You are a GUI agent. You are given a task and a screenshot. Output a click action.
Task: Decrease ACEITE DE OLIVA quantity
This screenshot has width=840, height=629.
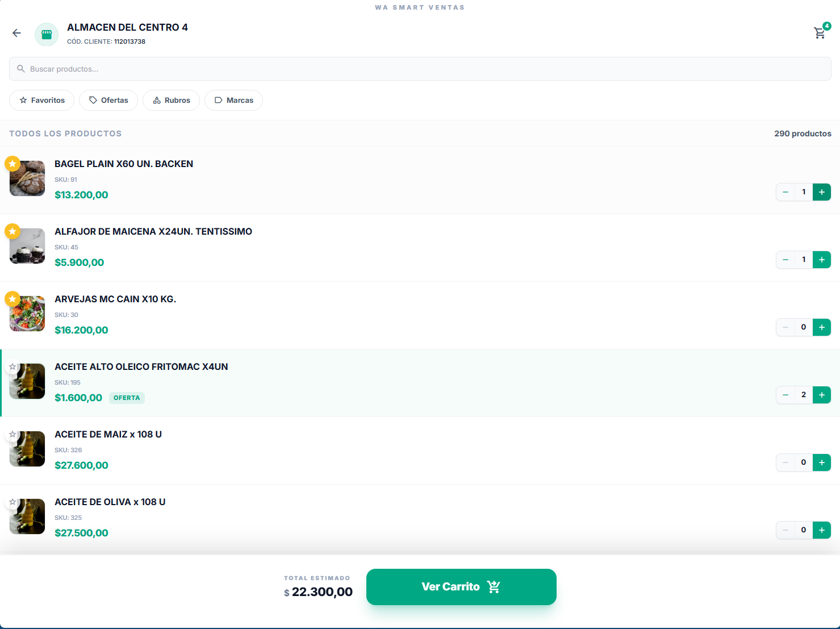click(x=785, y=530)
